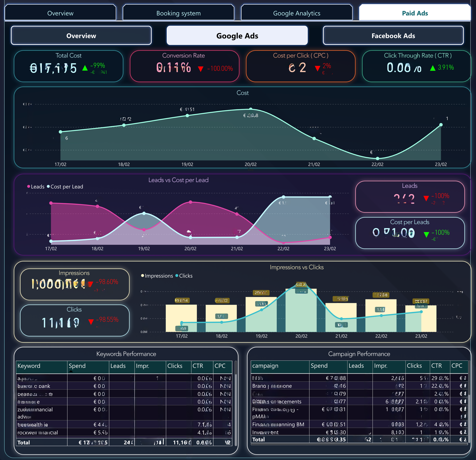Screen dimensions: 476x460
Task: Click the Overview sub-page button under tabs
Action: click(x=81, y=36)
